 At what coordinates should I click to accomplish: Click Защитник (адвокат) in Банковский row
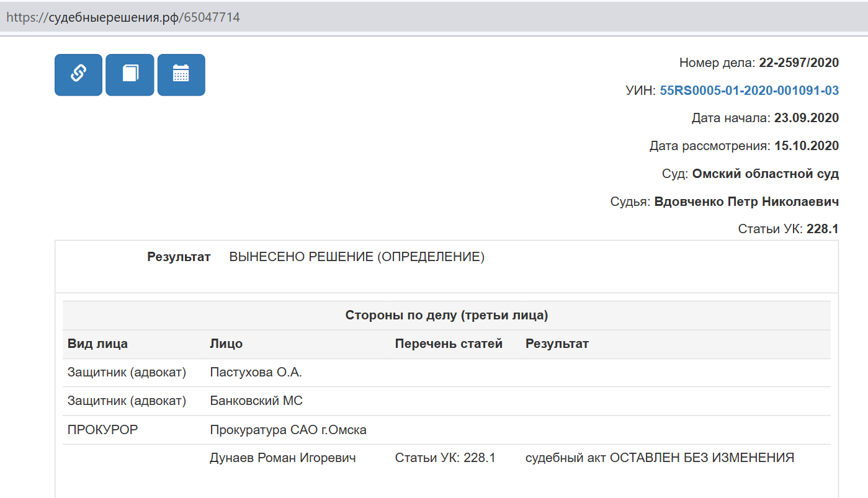[127, 401]
